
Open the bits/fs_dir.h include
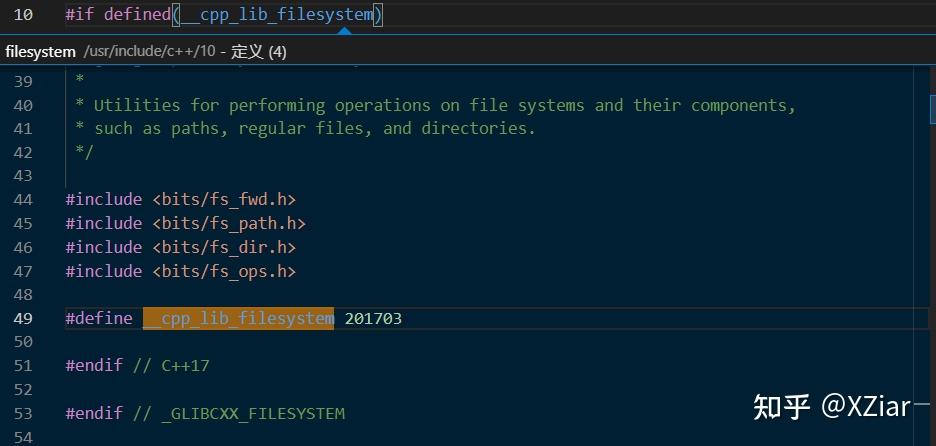(224, 247)
